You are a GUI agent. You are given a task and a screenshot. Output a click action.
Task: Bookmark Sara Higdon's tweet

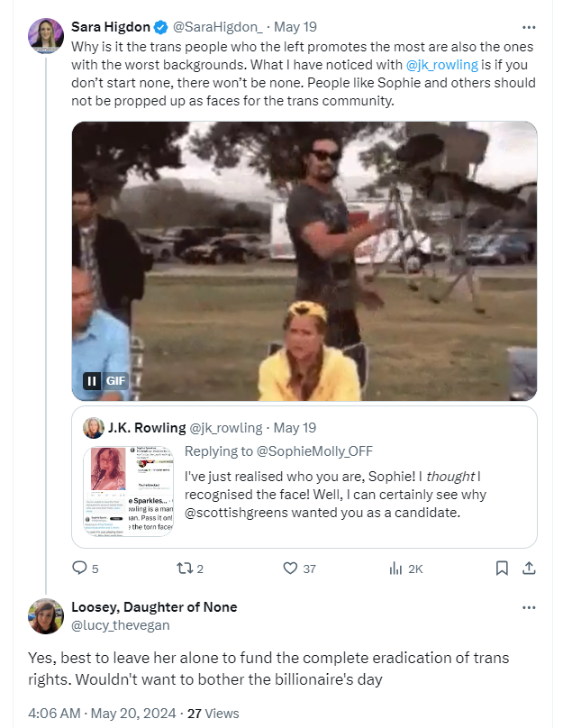coord(502,568)
